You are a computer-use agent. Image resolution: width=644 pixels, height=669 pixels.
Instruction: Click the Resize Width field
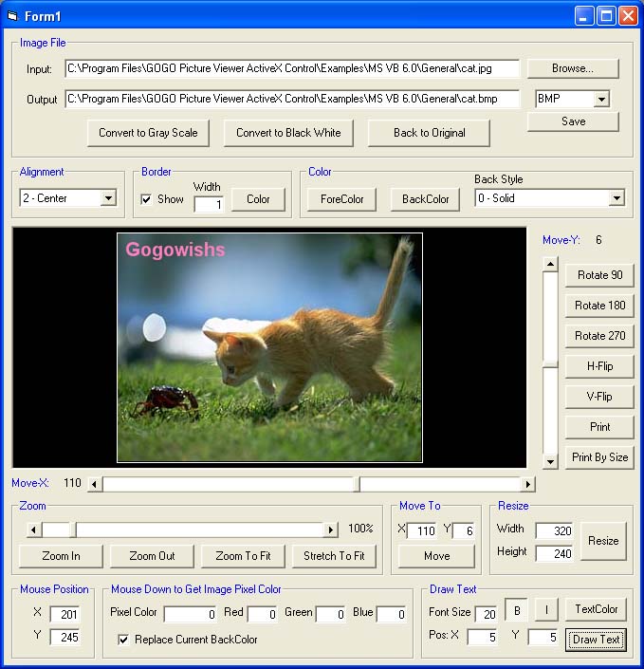pos(554,530)
